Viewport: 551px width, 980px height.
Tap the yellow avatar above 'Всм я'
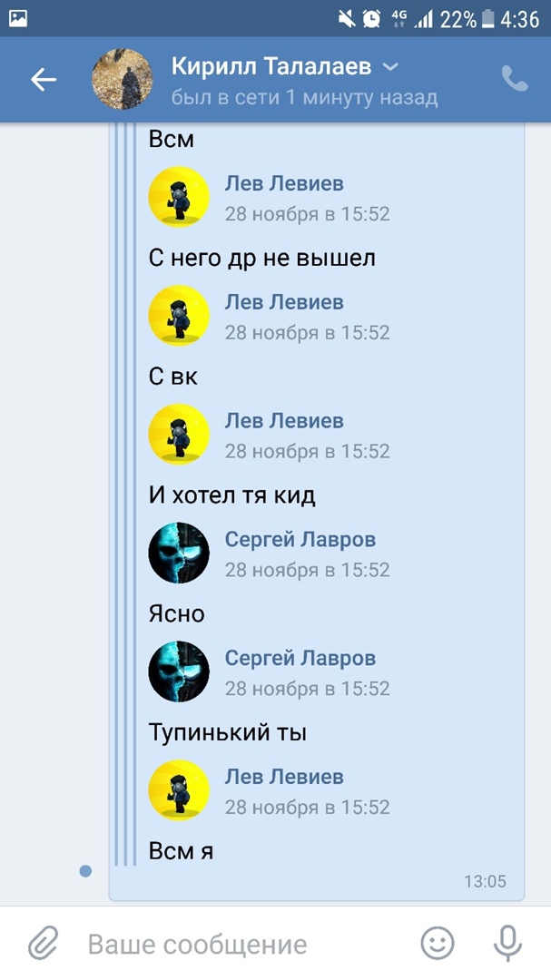(x=179, y=790)
